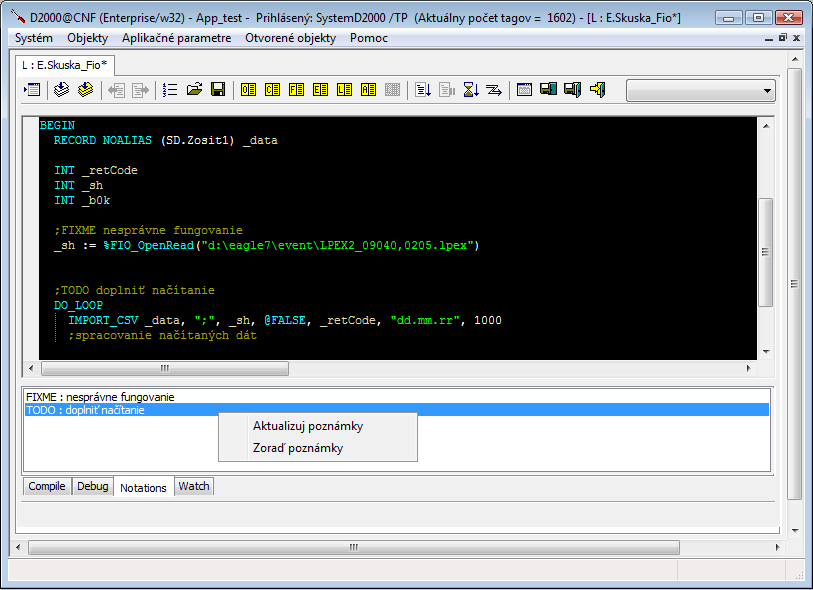Click the save floppy disk icon
The image size is (813, 590).
[x=217, y=90]
